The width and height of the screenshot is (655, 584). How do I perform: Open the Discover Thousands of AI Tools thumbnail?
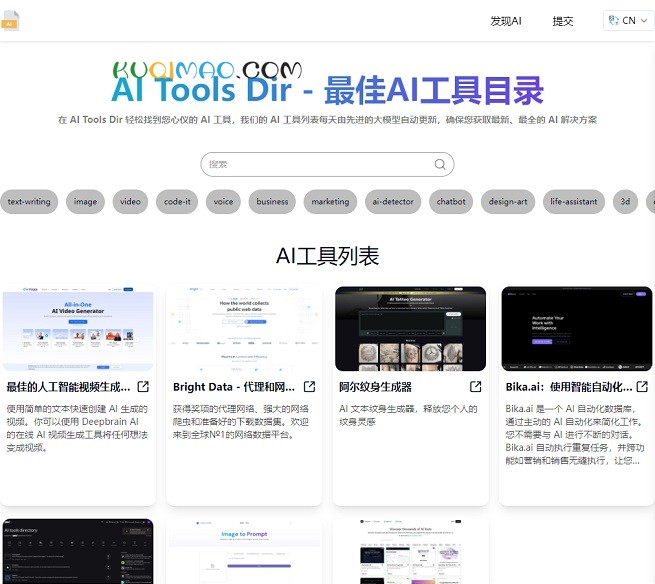[x=410, y=551]
